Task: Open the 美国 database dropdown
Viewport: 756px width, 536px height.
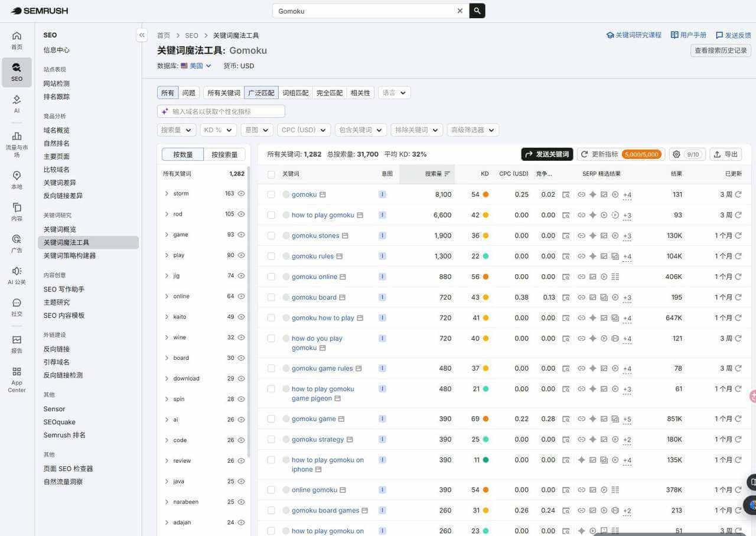Action: pyautogui.click(x=196, y=66)
